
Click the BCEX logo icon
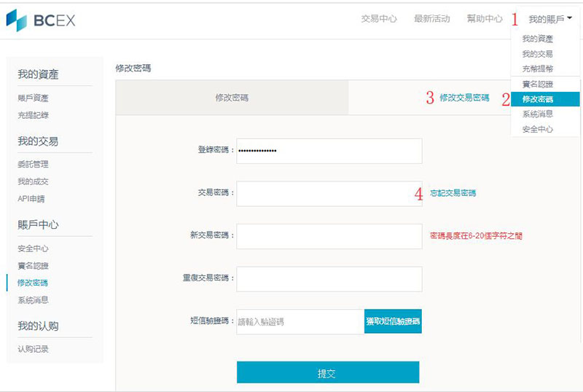pos(16,20)
